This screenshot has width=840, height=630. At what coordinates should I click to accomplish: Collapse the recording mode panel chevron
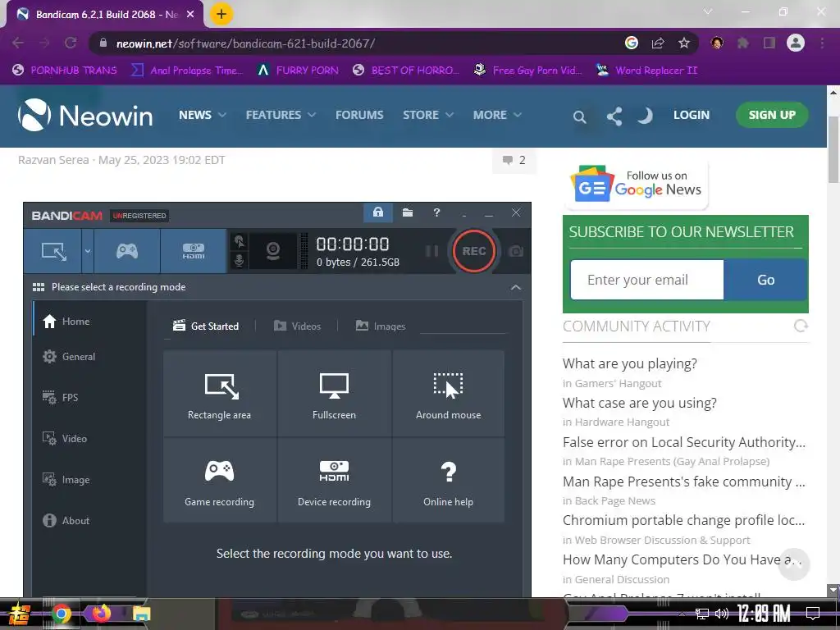[515, 288]
